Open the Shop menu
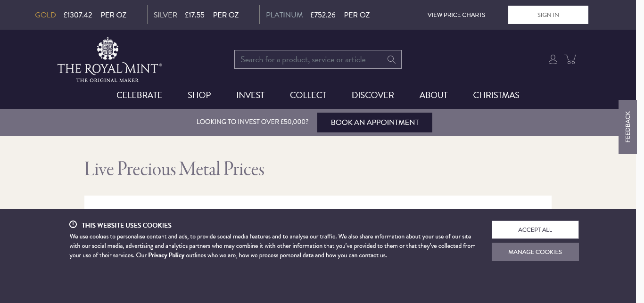Image resolution: width=644 pixels, height=303 pixels. [199, 95]
